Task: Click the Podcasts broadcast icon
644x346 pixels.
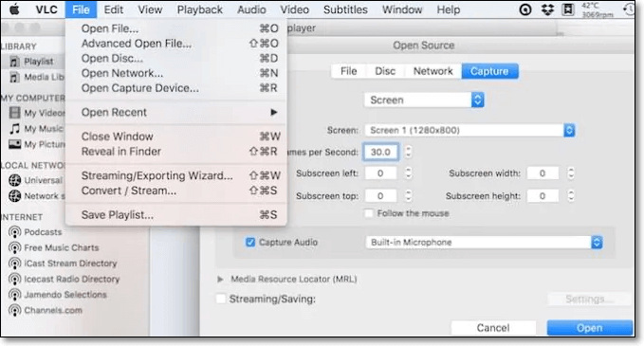Action: coord(15,232)
